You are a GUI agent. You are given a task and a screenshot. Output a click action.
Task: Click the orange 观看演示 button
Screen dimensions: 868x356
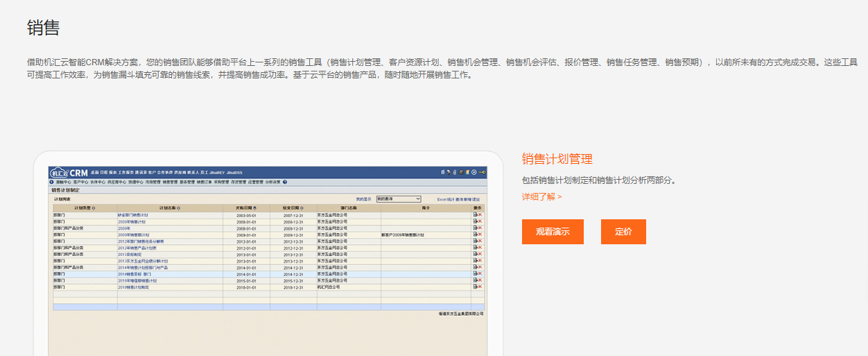(x=553, y=232)
